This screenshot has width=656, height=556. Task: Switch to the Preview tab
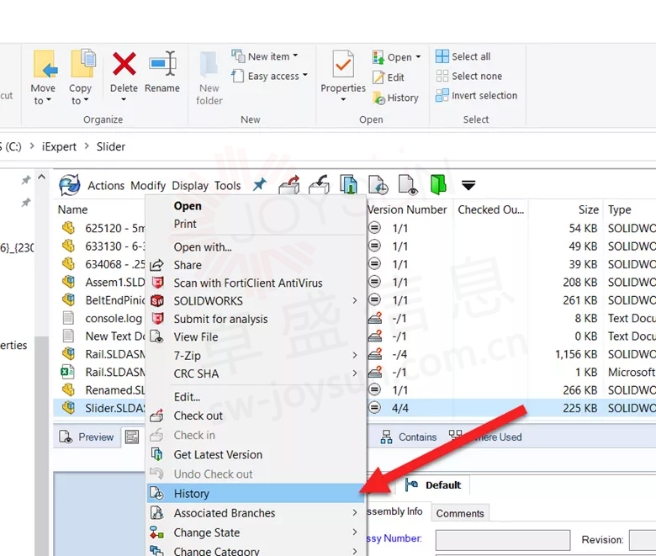(x=87, y=437)
